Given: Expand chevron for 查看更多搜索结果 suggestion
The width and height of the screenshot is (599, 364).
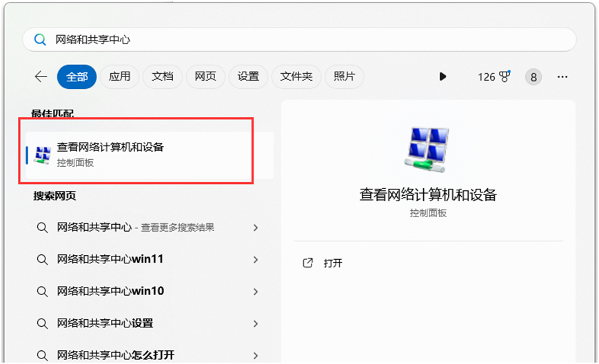Looking at the screenshot, I should coord(256,228).
